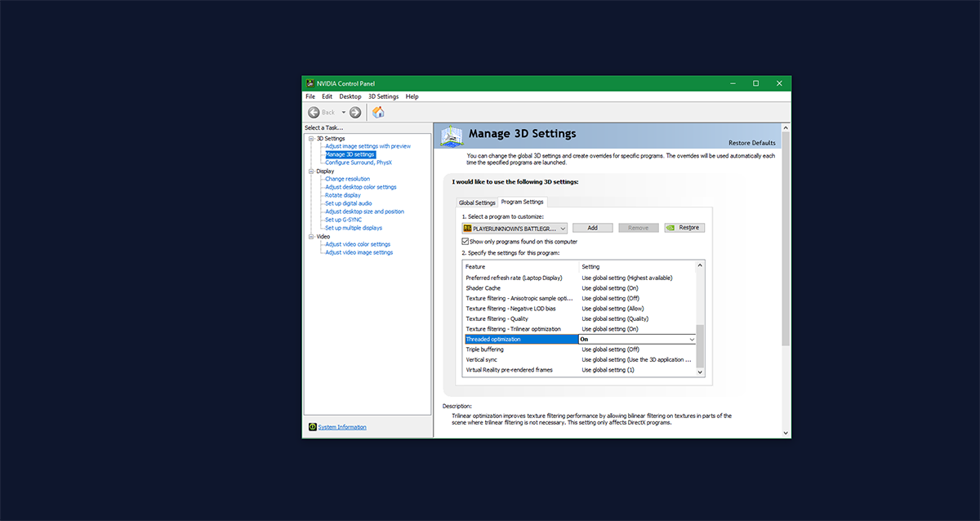Click the System Information icon
This screenshot has height=521, width=980.
click(312, 427)
